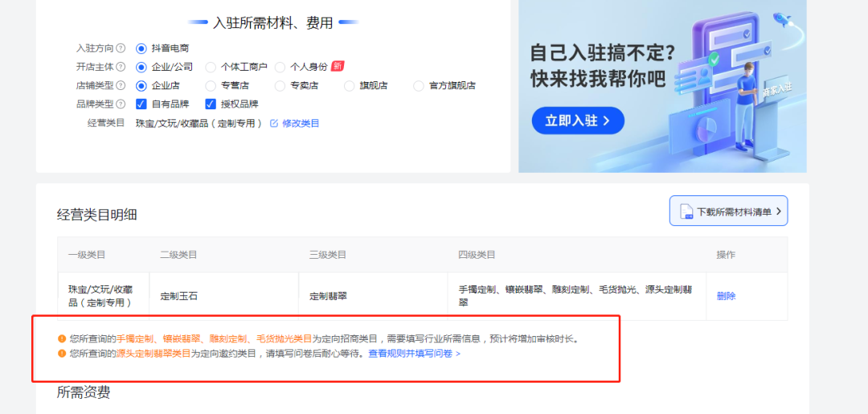Click the orange warning icon for 定向邀约类目 notice
Image resolution: width=868 pixels, height=414 pixels.
coord(62,354)
